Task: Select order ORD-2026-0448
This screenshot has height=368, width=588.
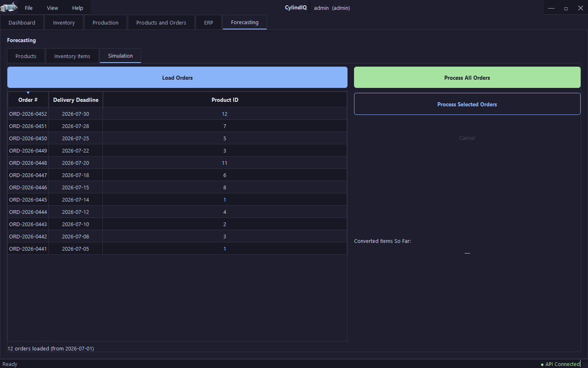Action: (x=28, y=163)
